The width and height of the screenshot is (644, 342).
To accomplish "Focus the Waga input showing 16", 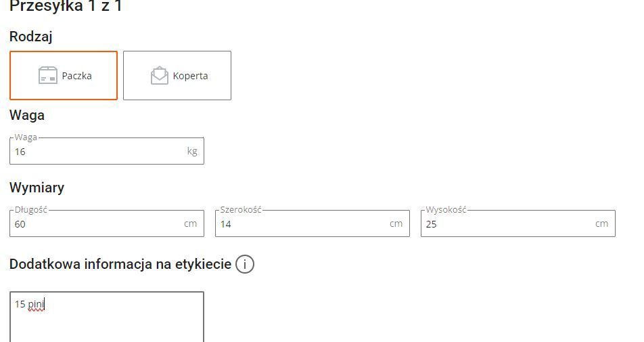I will (95, 152).
